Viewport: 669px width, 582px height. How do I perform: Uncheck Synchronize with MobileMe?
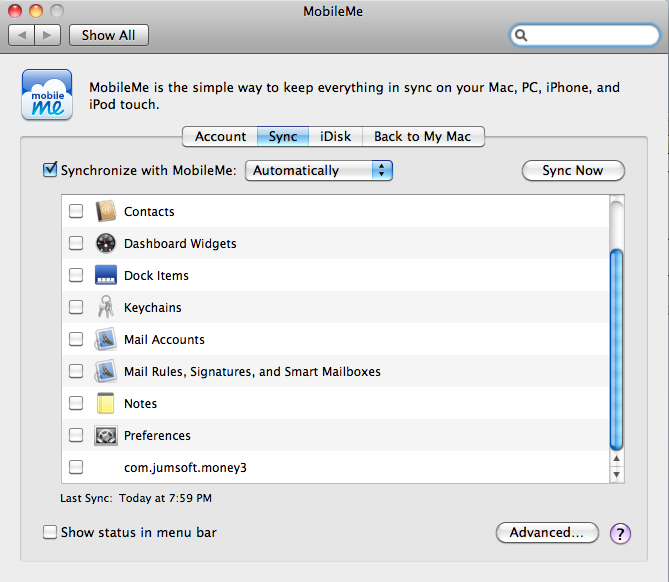[x=50, y=169]
